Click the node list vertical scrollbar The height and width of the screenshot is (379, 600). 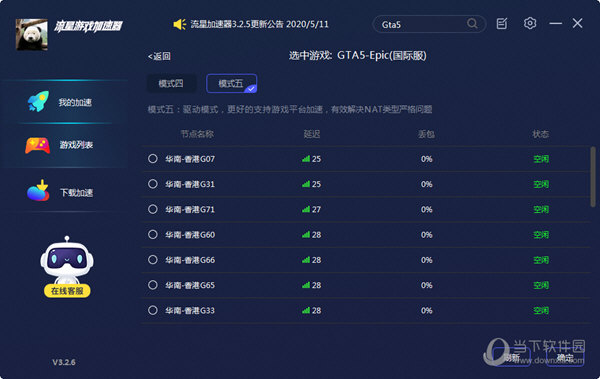point(593,177)
